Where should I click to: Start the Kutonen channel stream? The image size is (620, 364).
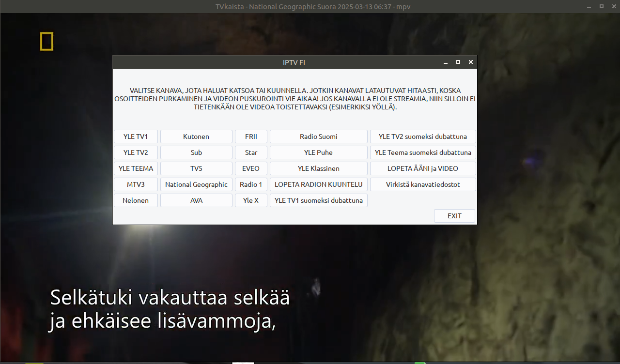pyautogui.click(x=196, y=136)
